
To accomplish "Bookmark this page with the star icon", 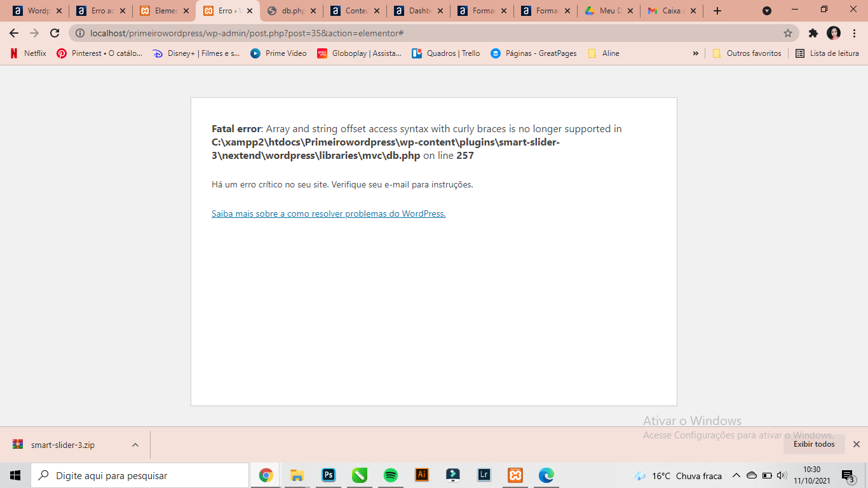I will 788,33.
